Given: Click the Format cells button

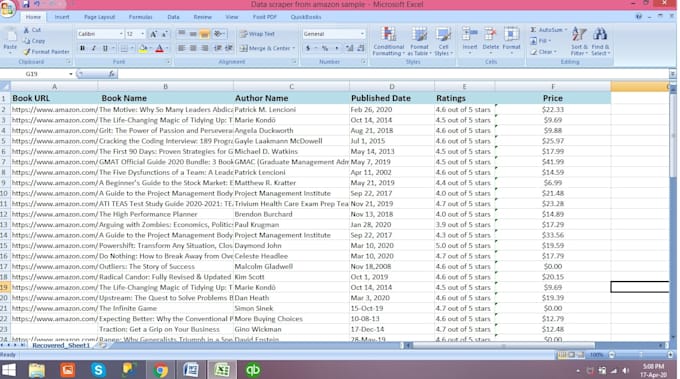Looking at the screenshot, I should [x=511, y=40].
